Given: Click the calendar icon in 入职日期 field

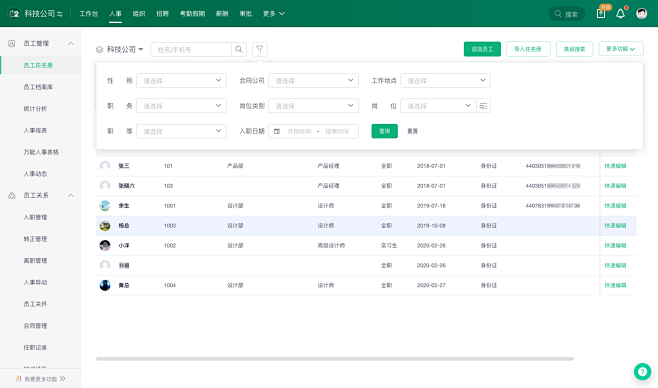Looking at the screenshot, I should point(277,131).
